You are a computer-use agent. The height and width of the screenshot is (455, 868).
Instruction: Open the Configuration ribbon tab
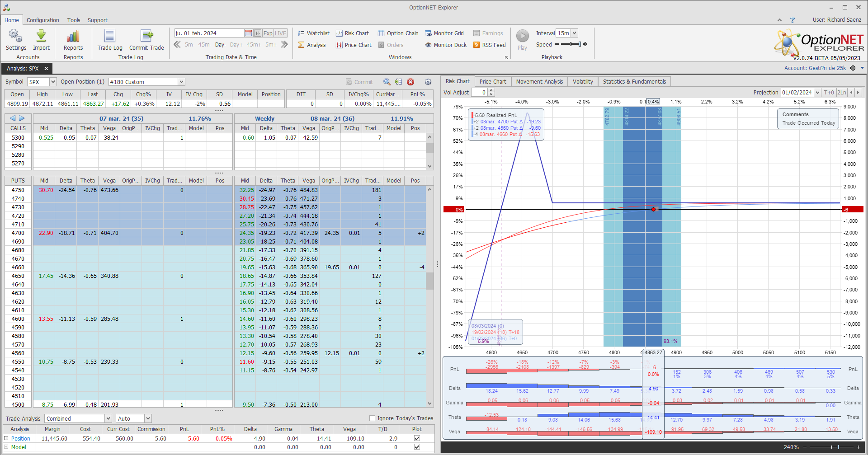pos(42,20)
